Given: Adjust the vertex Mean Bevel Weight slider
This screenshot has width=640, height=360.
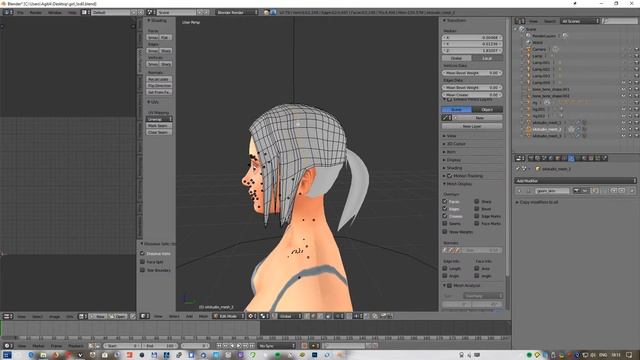Looking at the screenshot, I should pos(472,73).
